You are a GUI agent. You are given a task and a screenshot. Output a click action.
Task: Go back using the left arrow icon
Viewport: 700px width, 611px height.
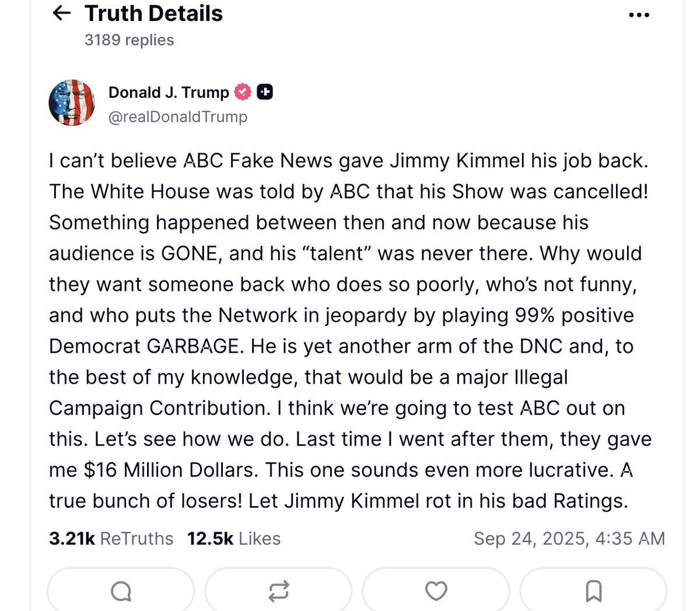[62, 13]
